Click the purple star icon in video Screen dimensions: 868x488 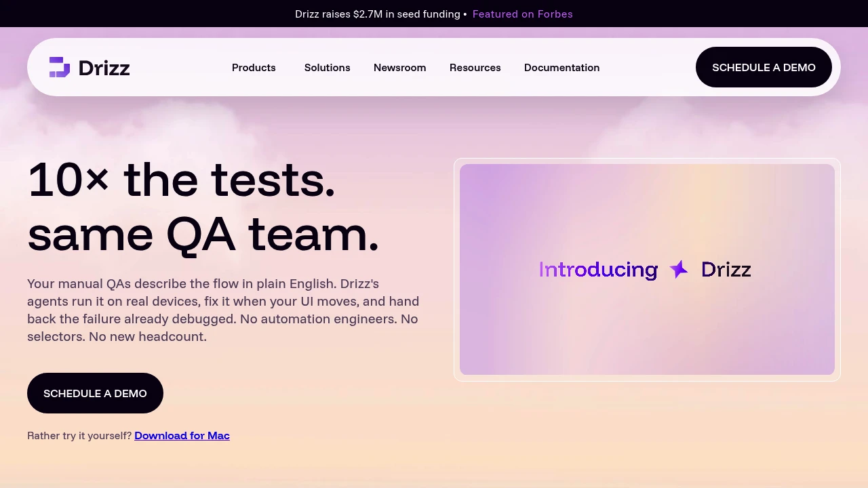(679, 270)
